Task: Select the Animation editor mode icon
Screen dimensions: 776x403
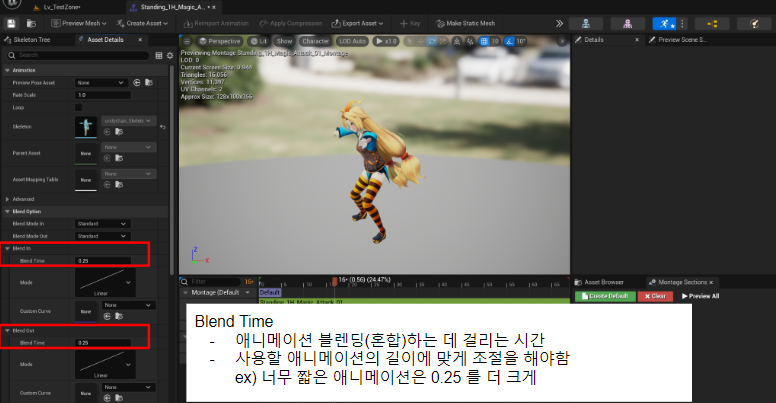Action: (665, 23)
